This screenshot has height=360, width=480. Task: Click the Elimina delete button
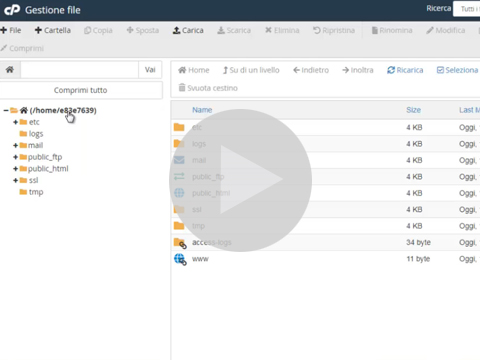tap(282, 30)
